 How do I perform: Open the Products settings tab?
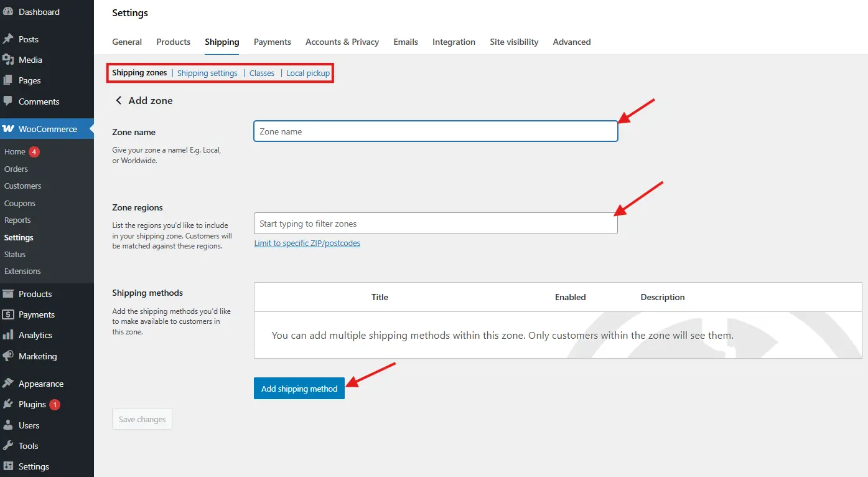pyautogui.click(x=174, y=42)
